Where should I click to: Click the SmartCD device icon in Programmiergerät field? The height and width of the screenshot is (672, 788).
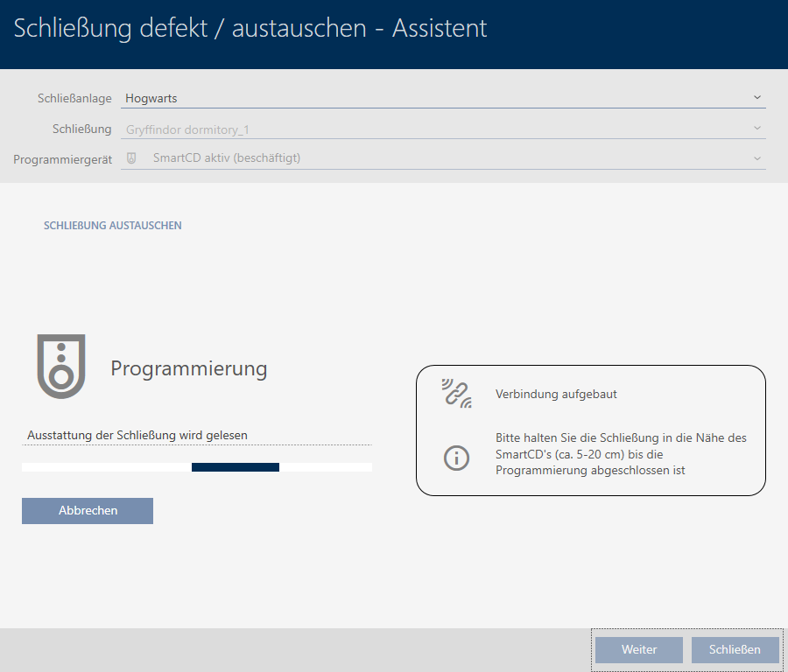click(131, 158)
